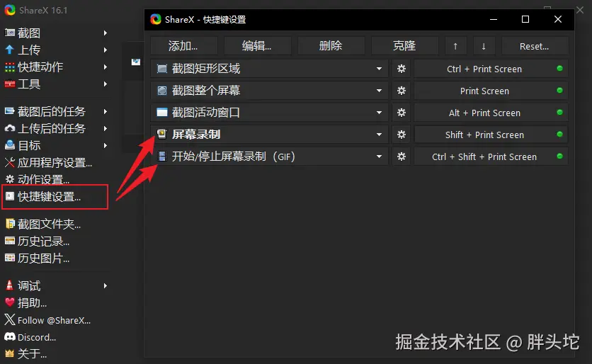The image size is (592, 364).
Task: Click the 工具 toolbox icon
Action: coord(9,84)
